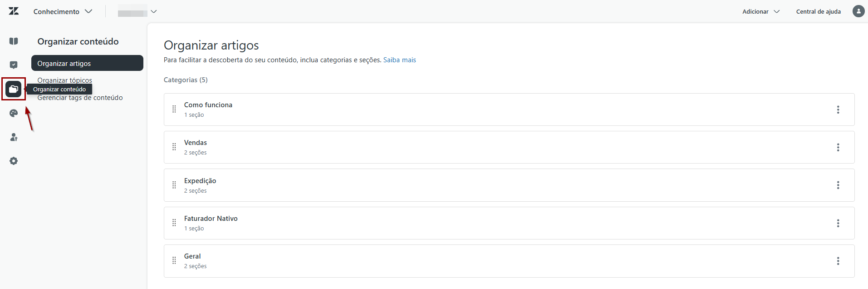868x289 pixels.
Task: Click the Zendesk logo icon
Action: (14, 11)
